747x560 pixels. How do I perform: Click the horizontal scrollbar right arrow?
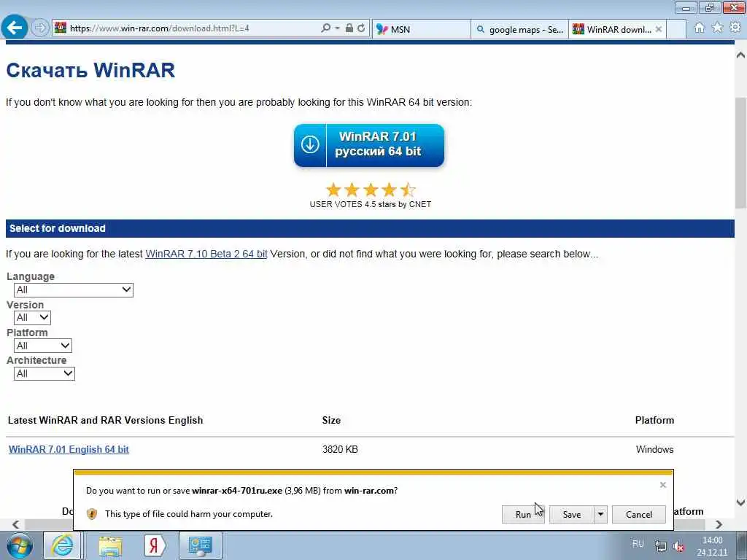719,524
